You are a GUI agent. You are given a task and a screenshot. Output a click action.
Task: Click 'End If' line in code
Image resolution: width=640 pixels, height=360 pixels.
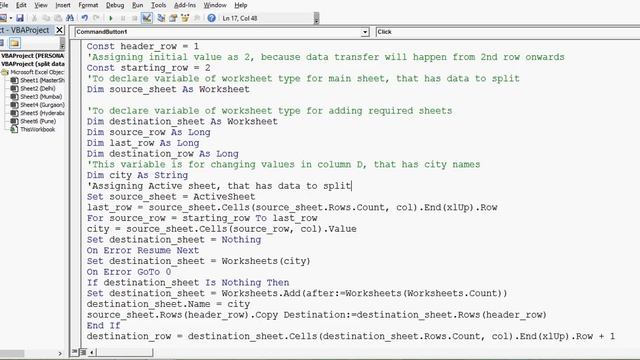[103, 325]
